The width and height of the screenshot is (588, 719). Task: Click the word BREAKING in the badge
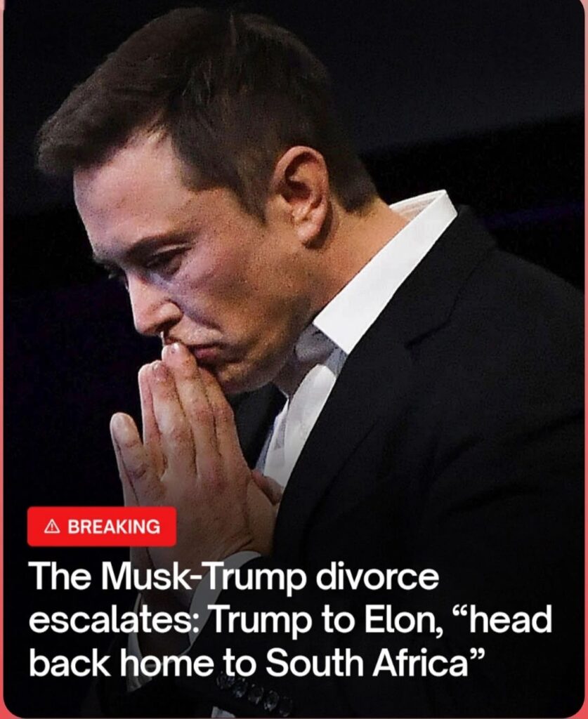115,527
